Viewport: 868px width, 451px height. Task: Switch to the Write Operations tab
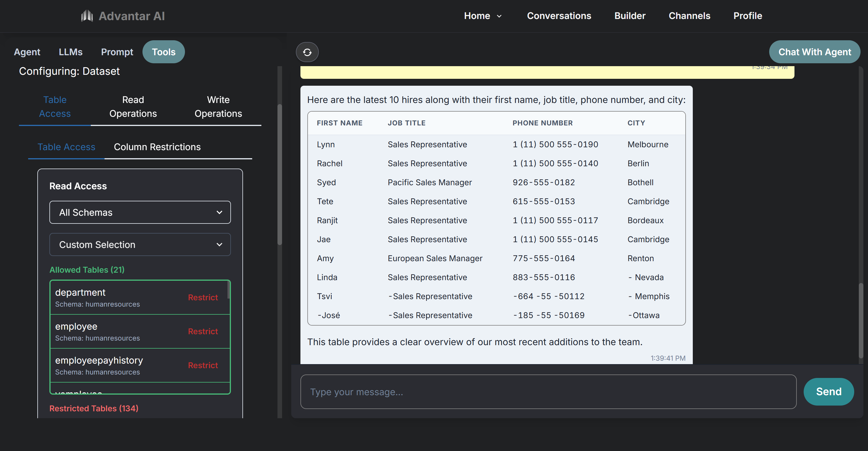(x=218, y=107)
